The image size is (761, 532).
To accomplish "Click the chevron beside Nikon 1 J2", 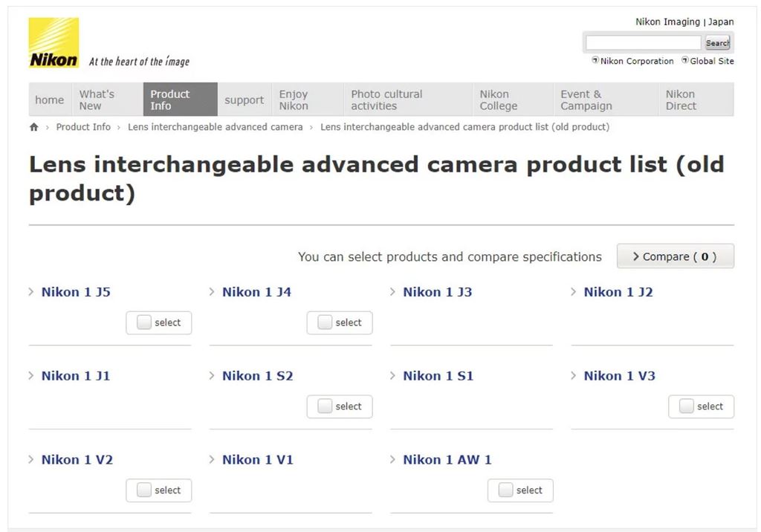I will (x=573, y=292).
